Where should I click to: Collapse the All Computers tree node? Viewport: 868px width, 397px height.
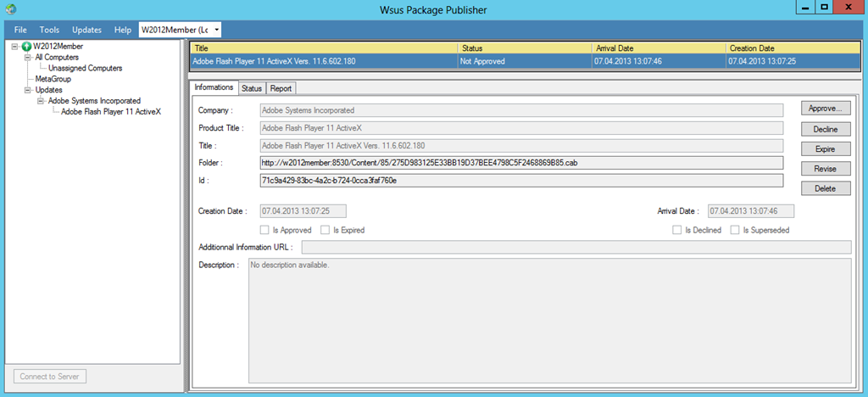[27, 57]
